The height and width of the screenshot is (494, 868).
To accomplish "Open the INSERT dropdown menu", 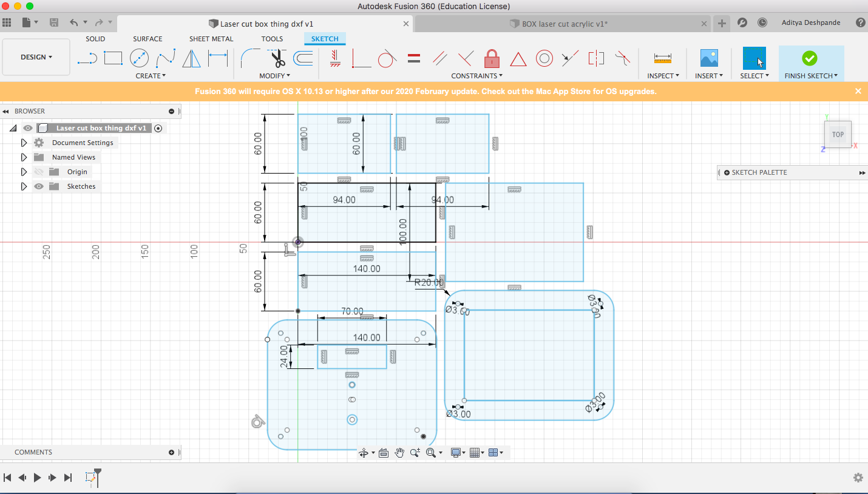I will point(709,76).
